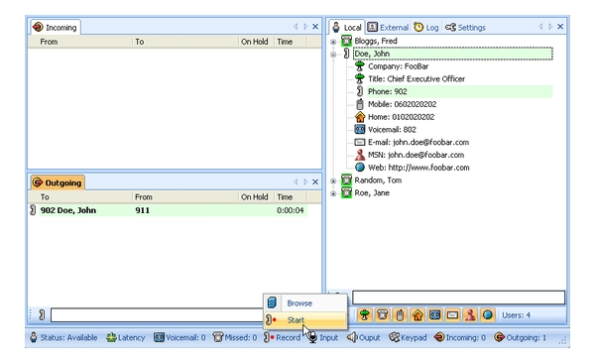
Task: Open the Log tab
Action: (426, 28)
